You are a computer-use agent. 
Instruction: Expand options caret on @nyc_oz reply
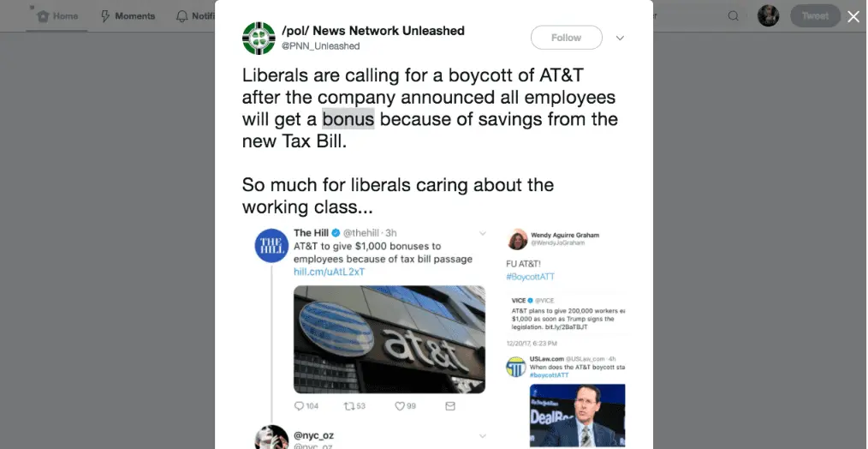483,436
